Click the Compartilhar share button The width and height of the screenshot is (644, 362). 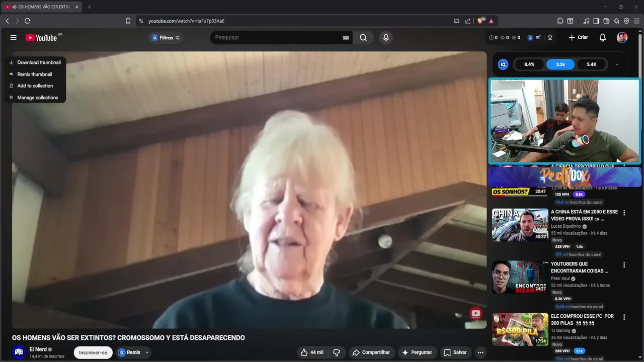371,352
